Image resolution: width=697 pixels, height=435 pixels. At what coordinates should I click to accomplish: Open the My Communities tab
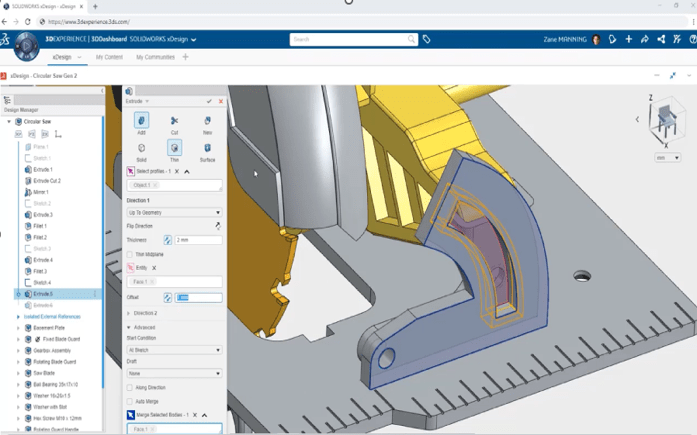[155, 57]
